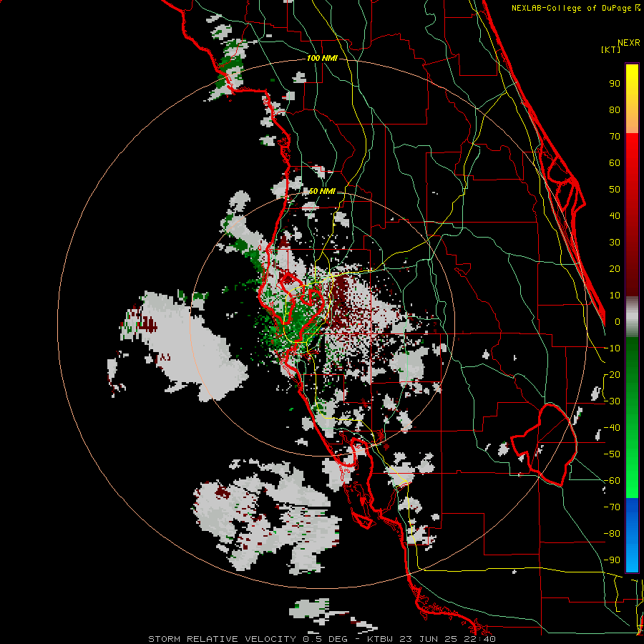Click the -70 knots scale label
644x644 pixels.
click(612, 507)
